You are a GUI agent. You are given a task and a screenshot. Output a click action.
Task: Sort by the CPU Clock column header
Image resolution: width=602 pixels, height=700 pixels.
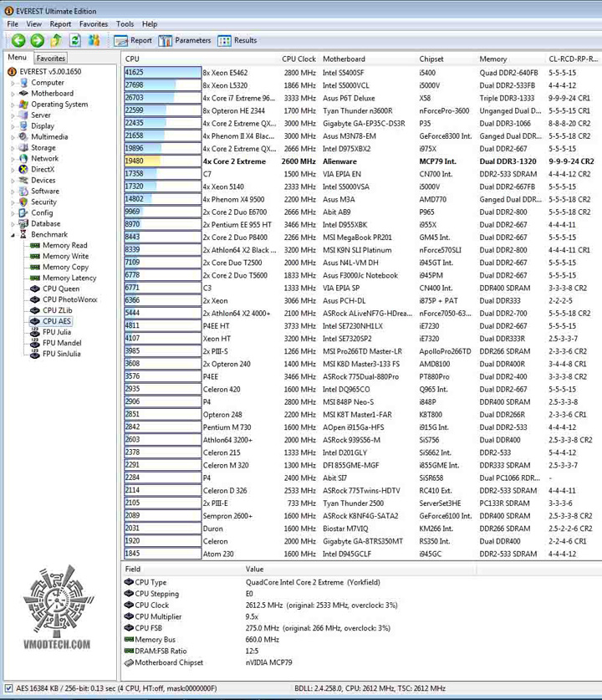tap(298, 59)
